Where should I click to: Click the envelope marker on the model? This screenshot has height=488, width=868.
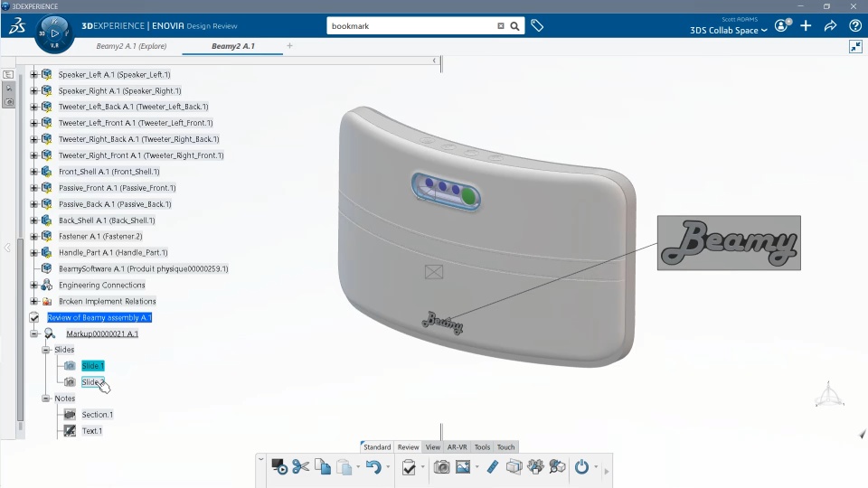(434, 272)
